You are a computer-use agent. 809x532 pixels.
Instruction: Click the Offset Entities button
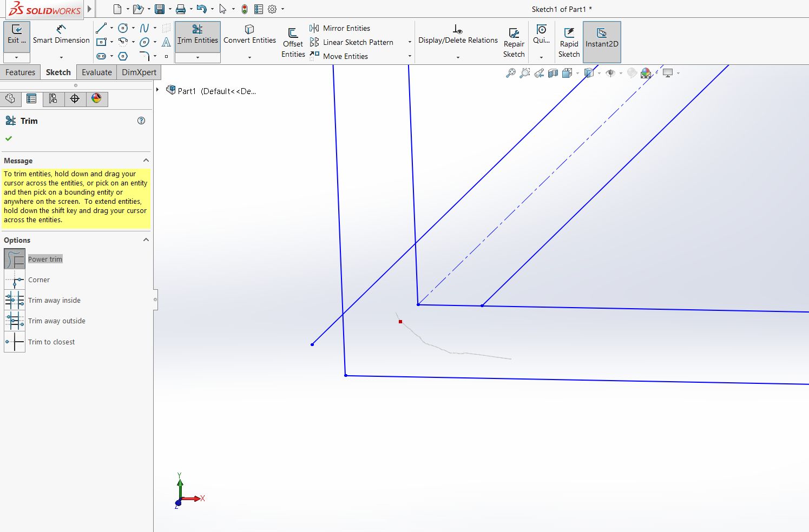293,42
